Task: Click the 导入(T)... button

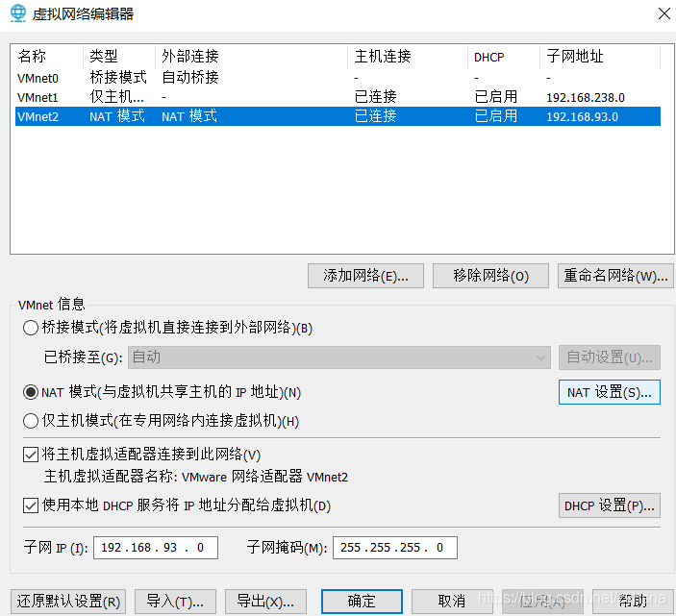Action: pyautogui.click(x=175, y=602)
